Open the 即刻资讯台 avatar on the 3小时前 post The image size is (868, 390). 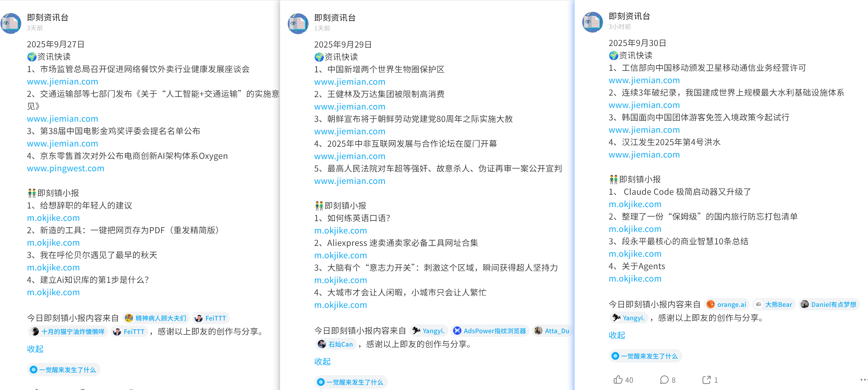(x=592, y=22)
